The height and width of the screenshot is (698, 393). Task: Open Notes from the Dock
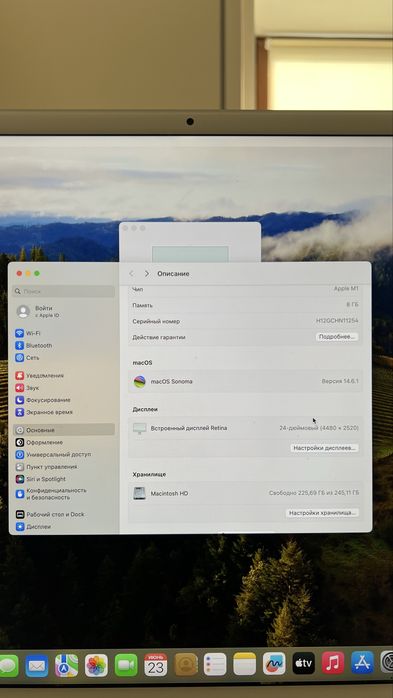click(245, 664)
